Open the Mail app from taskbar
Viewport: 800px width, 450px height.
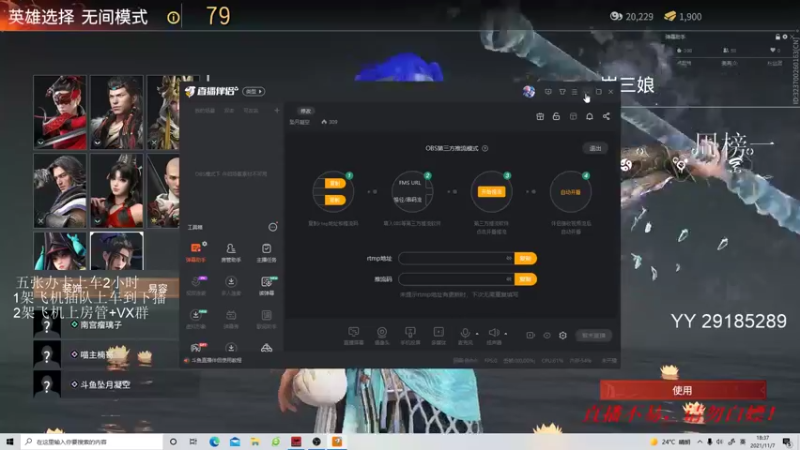pos(235,442)
